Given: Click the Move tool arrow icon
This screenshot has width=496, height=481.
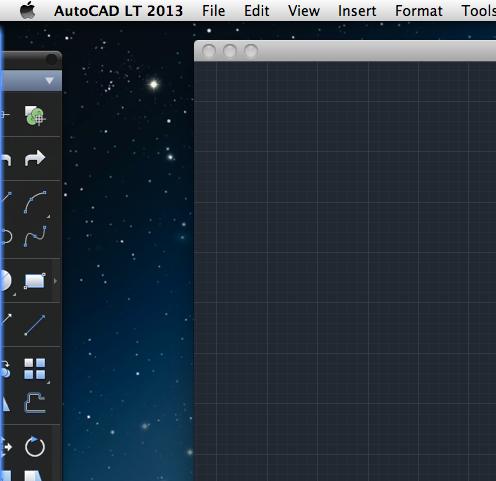Looking at the screenshot, I should coord(6,447).
